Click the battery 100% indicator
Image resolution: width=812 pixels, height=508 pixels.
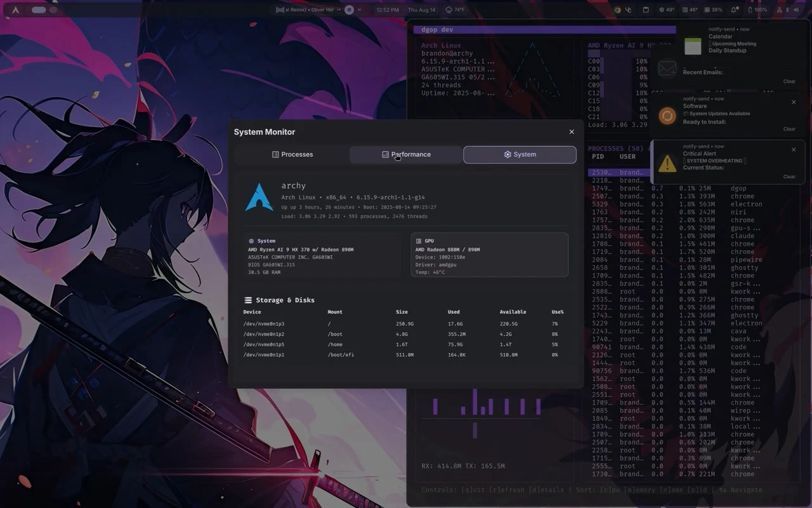tap(757, 10)
